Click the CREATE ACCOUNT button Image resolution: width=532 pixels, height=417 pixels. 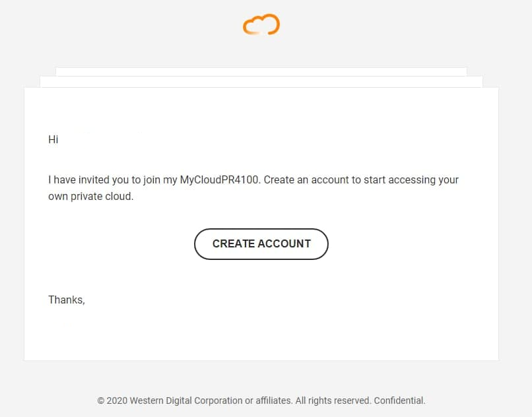tap(261, 244)
